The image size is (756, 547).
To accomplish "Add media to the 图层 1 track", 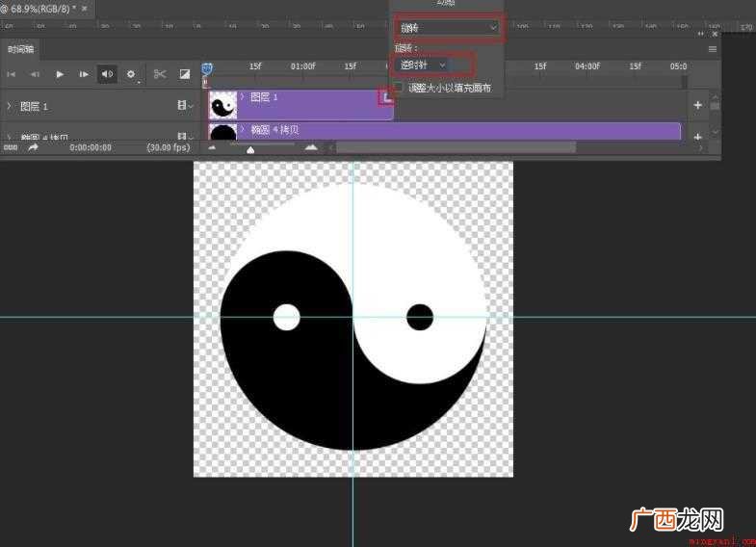I will [697, 105].
